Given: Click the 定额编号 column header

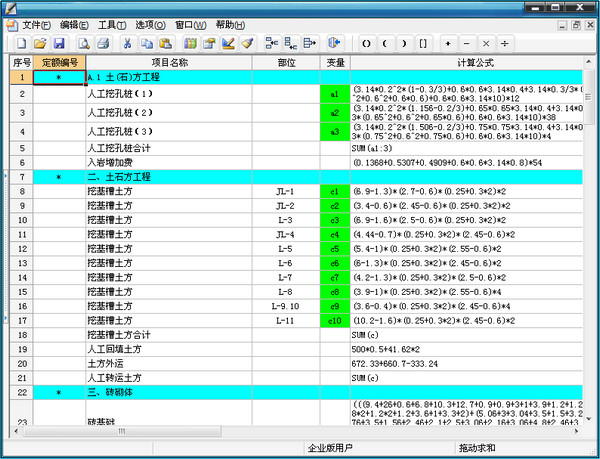Looking at the screenshot, I should point(59,63).
